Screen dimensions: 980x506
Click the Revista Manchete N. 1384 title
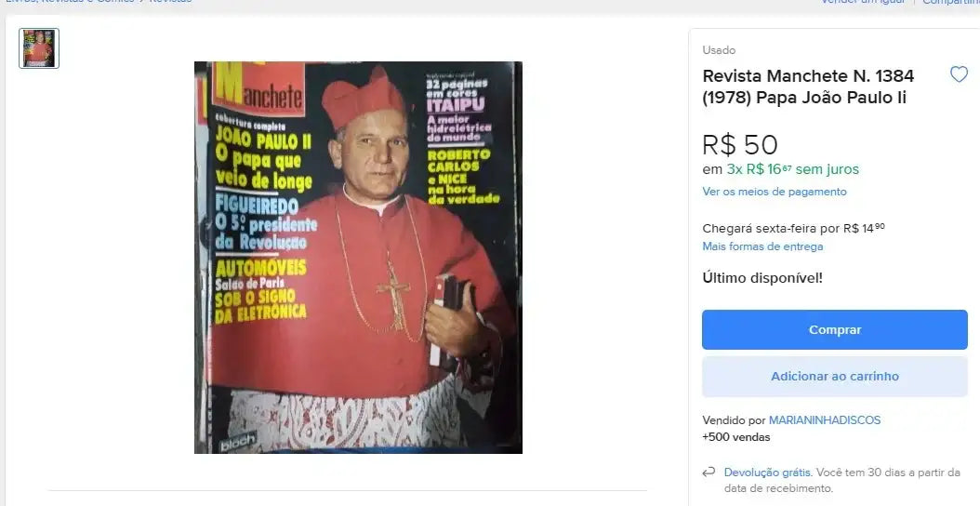pyautogui.click(x=808, y=87)
